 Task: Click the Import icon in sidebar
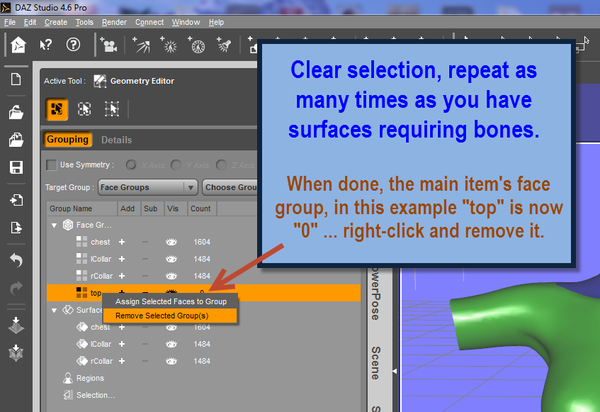pos(16,200)
